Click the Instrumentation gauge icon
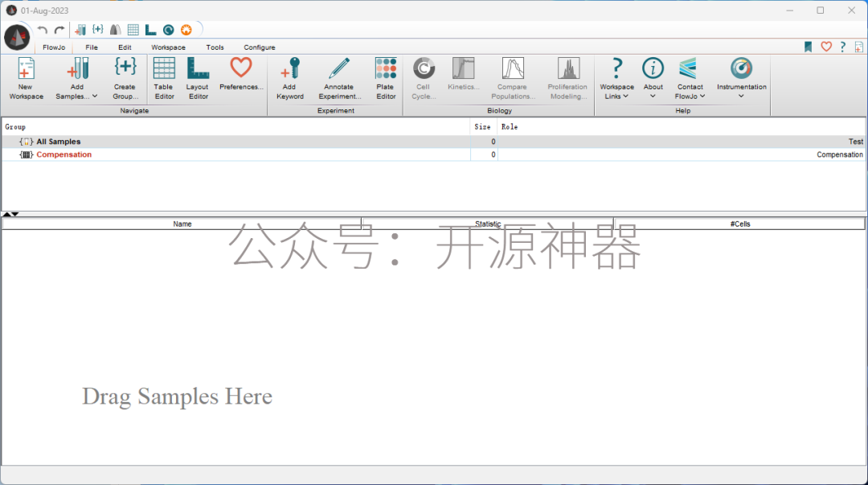 (x=741, y=68)
